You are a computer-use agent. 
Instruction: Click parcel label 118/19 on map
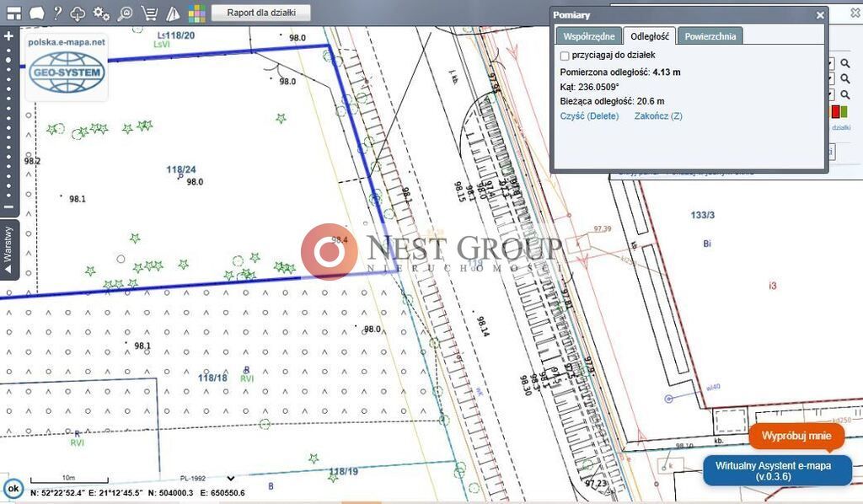(x=344, y=471)
